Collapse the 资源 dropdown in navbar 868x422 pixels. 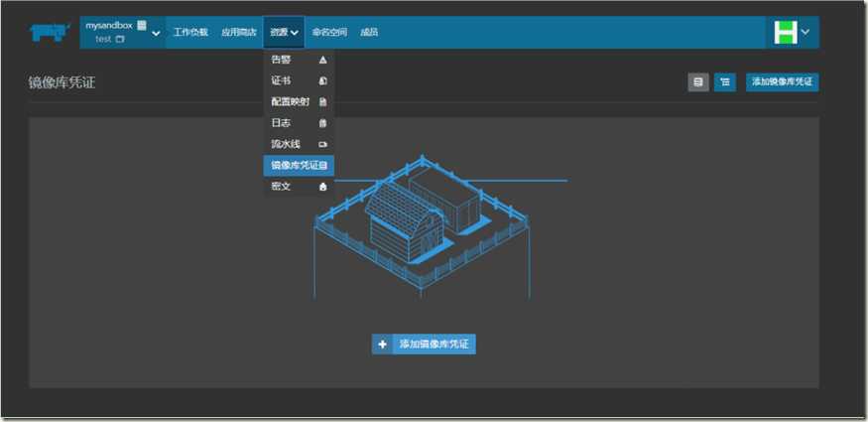click(284, 32)
